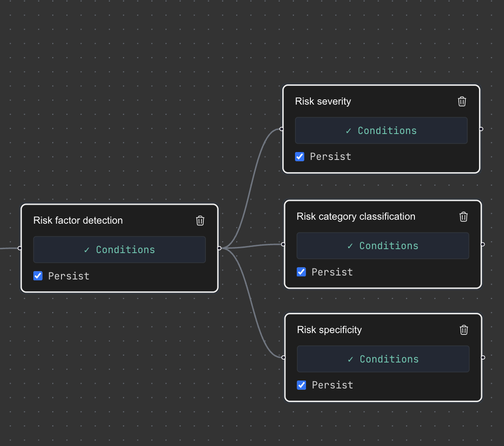Uncheck Persist on Risk severity node
The width and height of the screenshot is (504, 446).
coord(300,157)
